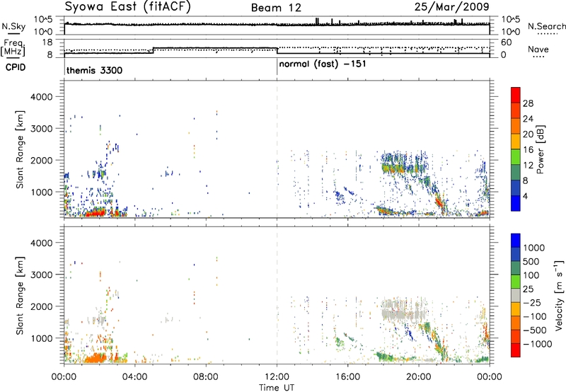The image size is (566, 392).
Task: Click the 'Velocity [m s-1]' colorbar title
Action: [558, 295]
